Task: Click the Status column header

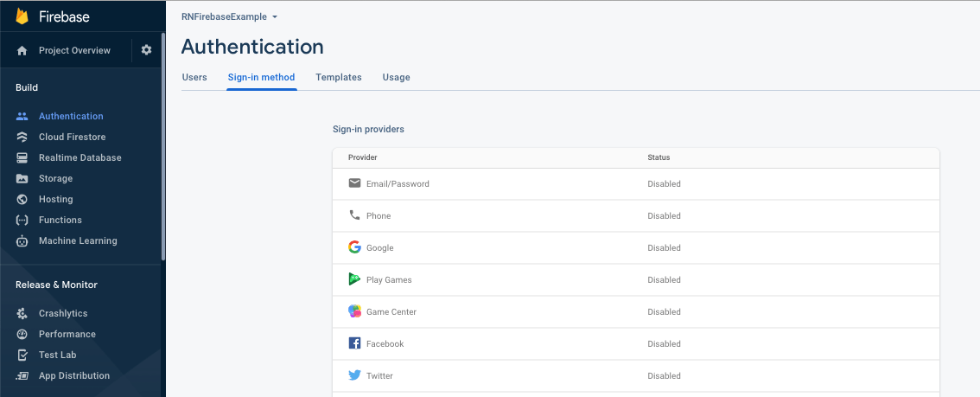Action: 659,157
